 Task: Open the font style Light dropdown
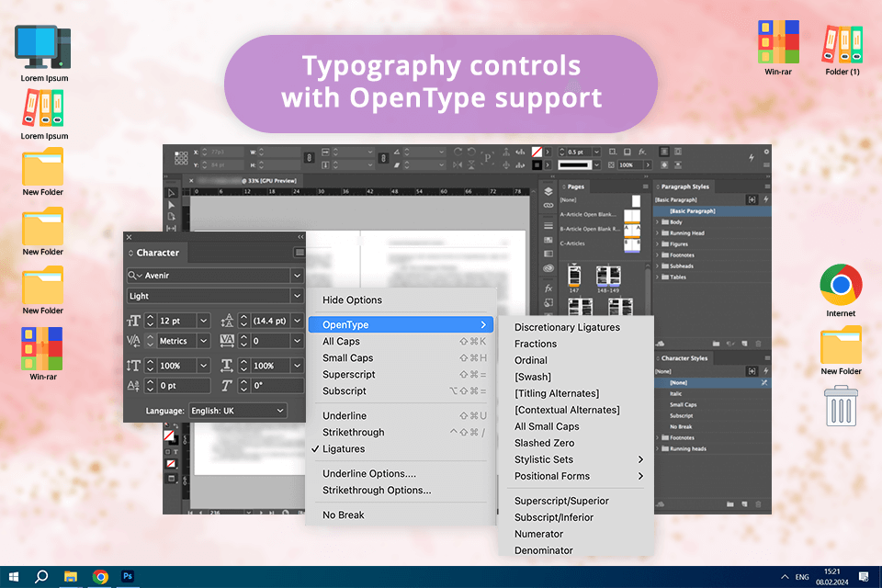(297, 296)
